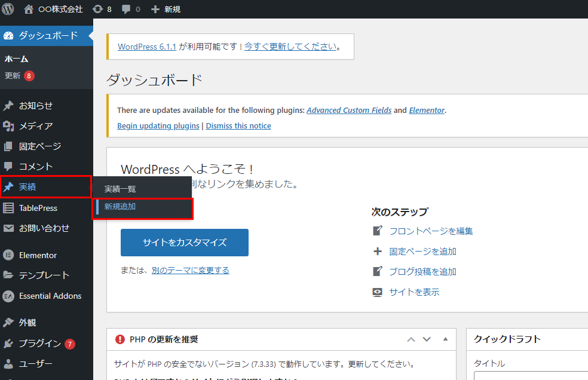Screen dimensions: 588x380
Task: Click the TablePress table icon
Action: 8,208
